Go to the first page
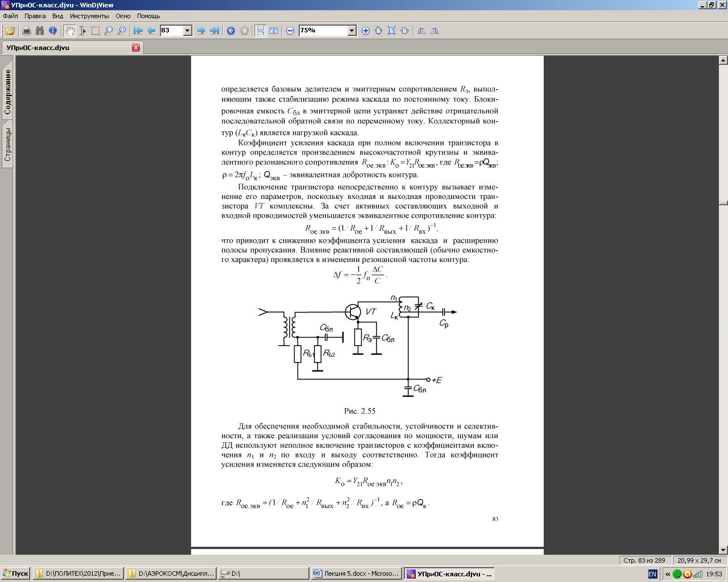 click(138, 31)
